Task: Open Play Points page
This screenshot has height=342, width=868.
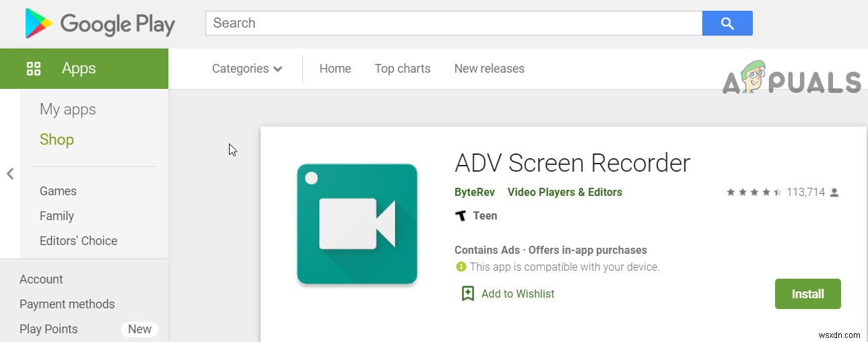Action: click(x=48, y=329)
